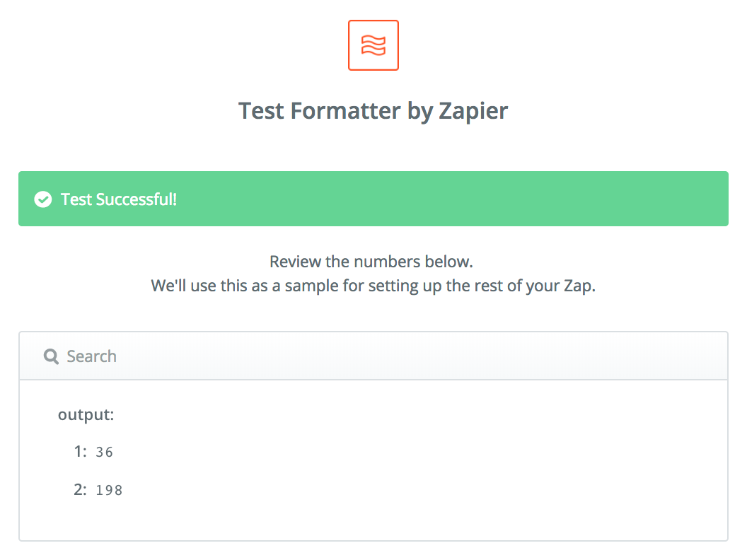
Task: Select the output value 36
Action: (x=104, y=452)
